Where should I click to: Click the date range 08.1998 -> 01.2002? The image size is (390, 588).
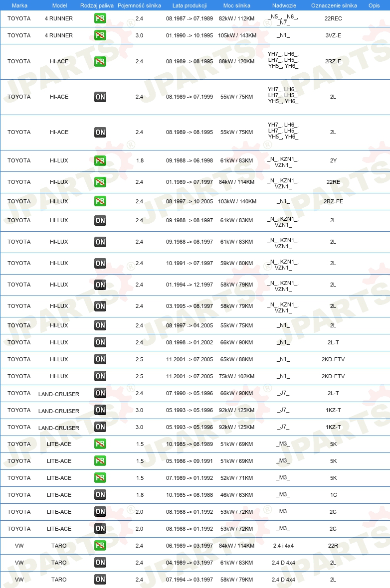190,342
